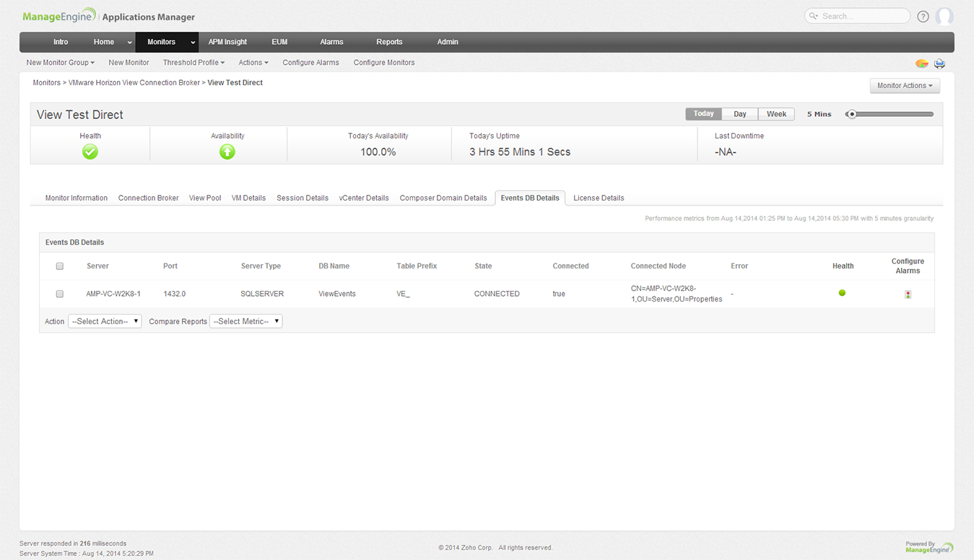This screenshot has height=560, width=974.
Task: Open the user profile avatar
Action: [944, 16]
